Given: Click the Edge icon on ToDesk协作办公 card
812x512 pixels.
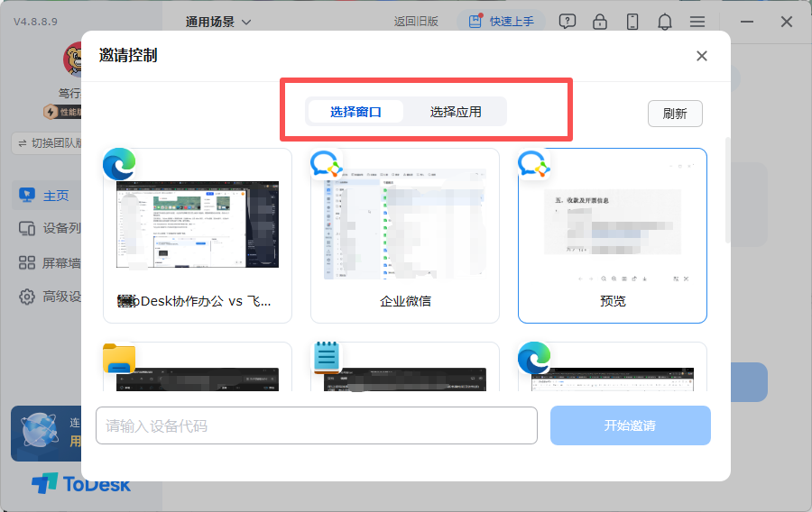Looking at the screenshot, I should click(x=119, y=164).
